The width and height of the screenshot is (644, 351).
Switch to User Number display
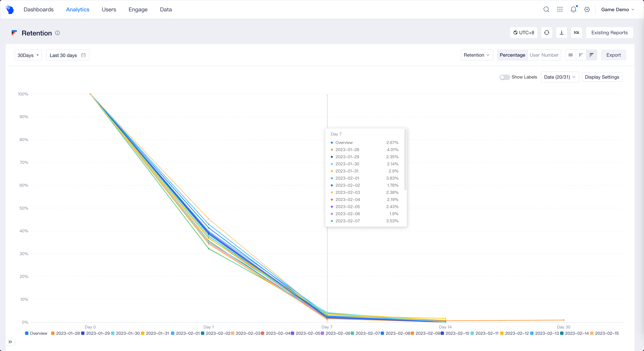point(544,55)
